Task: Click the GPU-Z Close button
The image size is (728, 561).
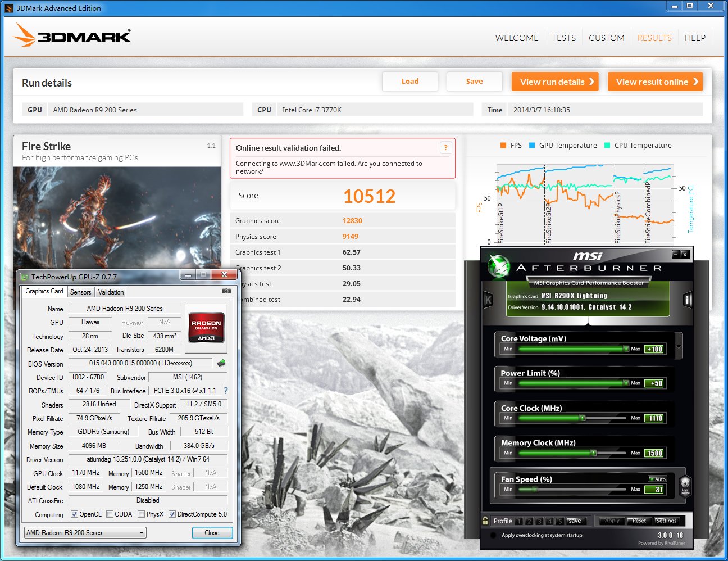Action: [212, 532]
